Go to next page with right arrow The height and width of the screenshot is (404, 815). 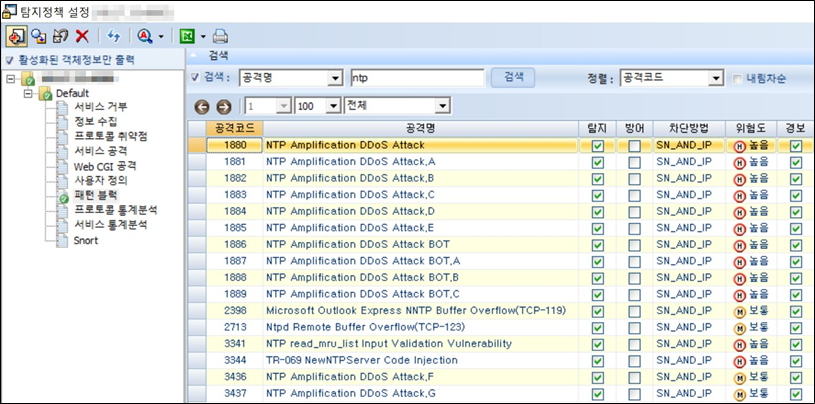tap(224, 107)
